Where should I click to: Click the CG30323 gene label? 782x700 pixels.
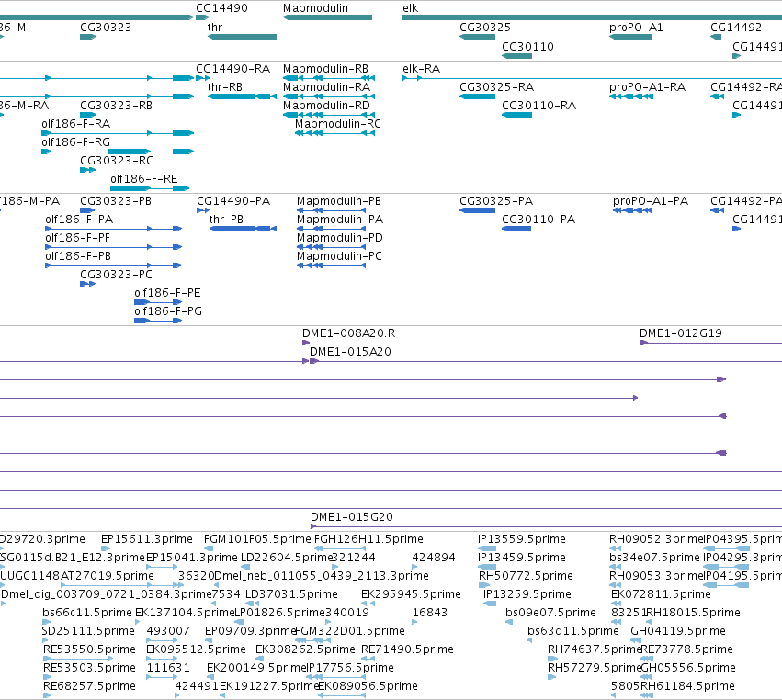click(x=106, y=28)
